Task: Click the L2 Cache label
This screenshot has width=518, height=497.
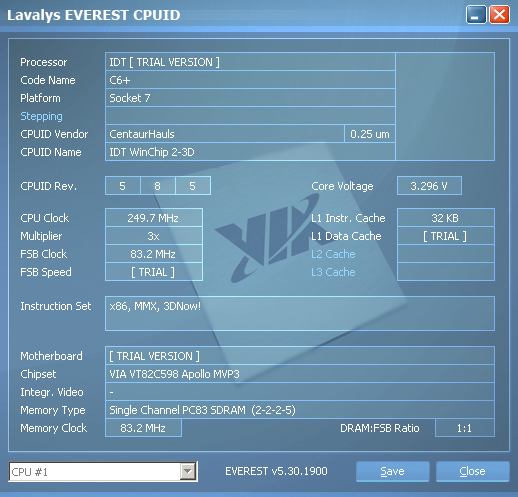Action: pyautogui.click(x=333, y=254)
